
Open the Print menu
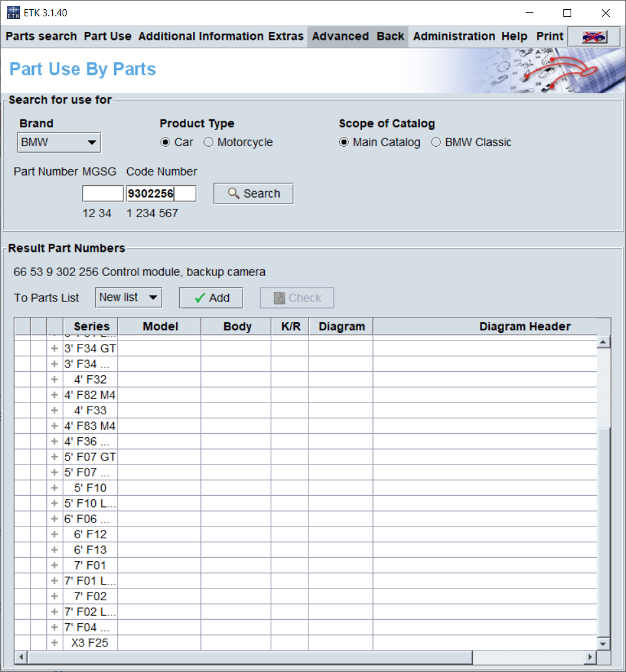[550, 37]
